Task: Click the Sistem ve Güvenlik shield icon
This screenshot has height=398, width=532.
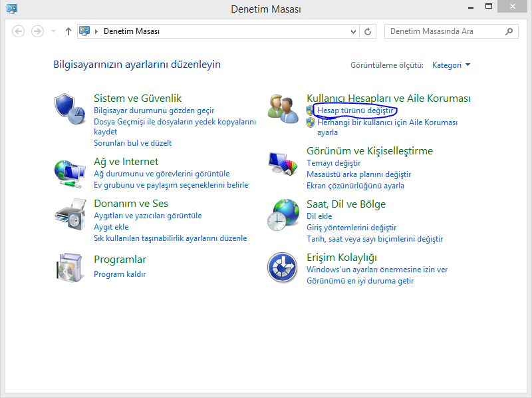Action: (70, 109)
